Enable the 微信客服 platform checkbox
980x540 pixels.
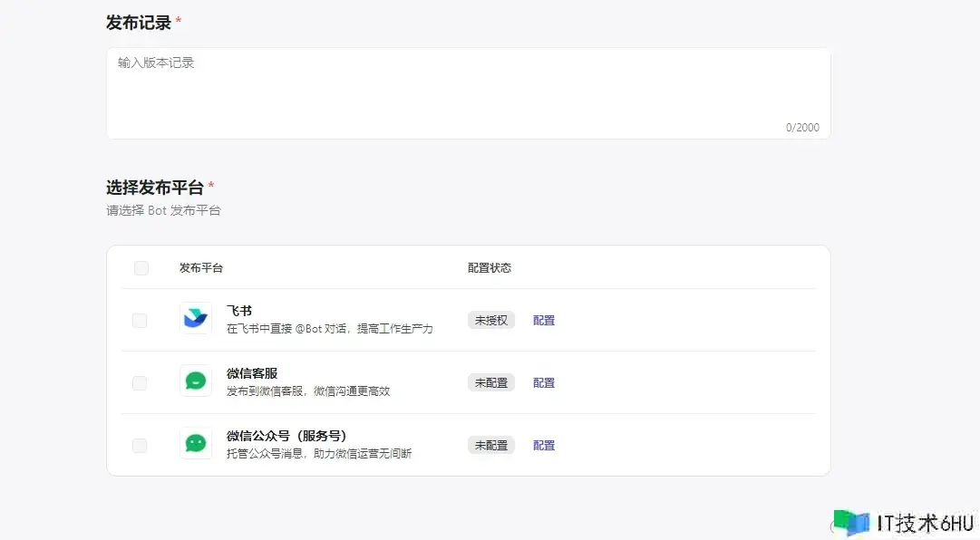click(x=140, y=383)
